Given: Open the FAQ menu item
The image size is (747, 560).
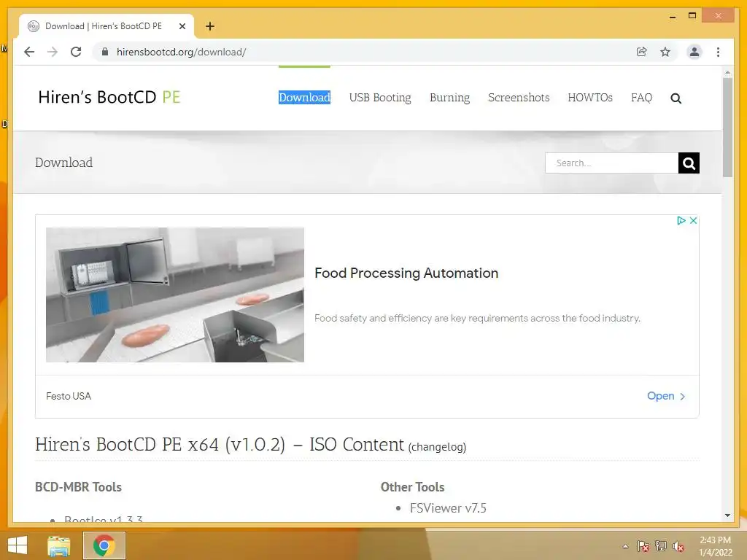Looking at the screenshot, I should point(641,97).
